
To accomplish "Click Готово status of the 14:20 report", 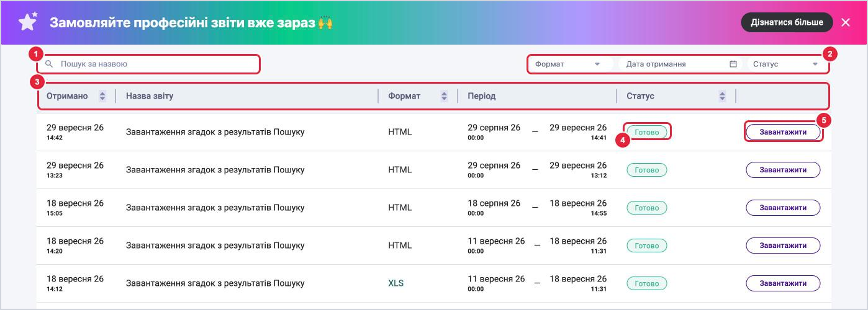I will point(647,246).
